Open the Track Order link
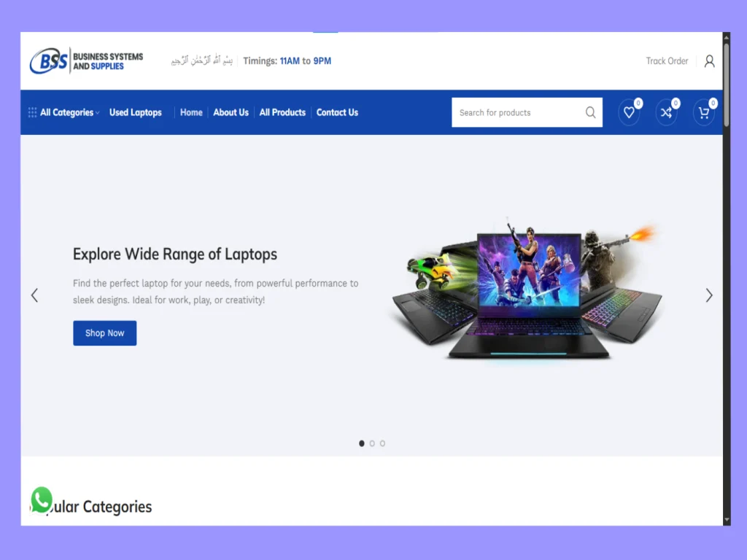 click(x=667, y=61)
